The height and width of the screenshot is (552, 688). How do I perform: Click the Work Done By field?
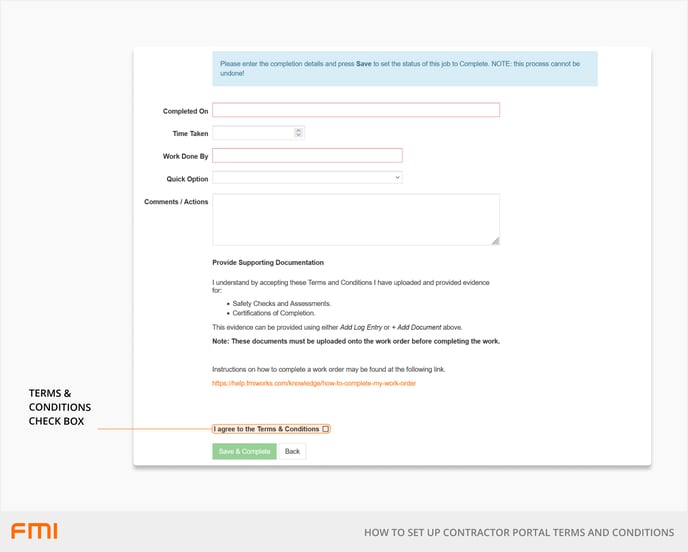307,155
